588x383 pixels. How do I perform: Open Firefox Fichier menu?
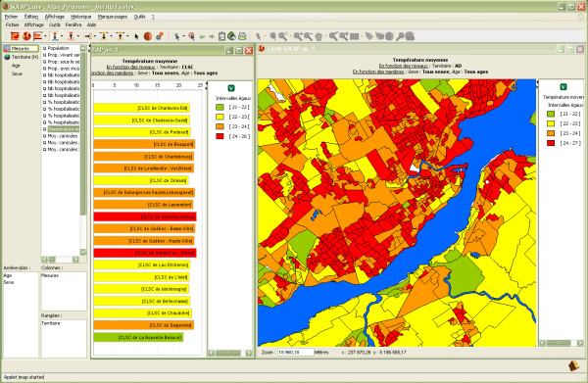[11, 17]
